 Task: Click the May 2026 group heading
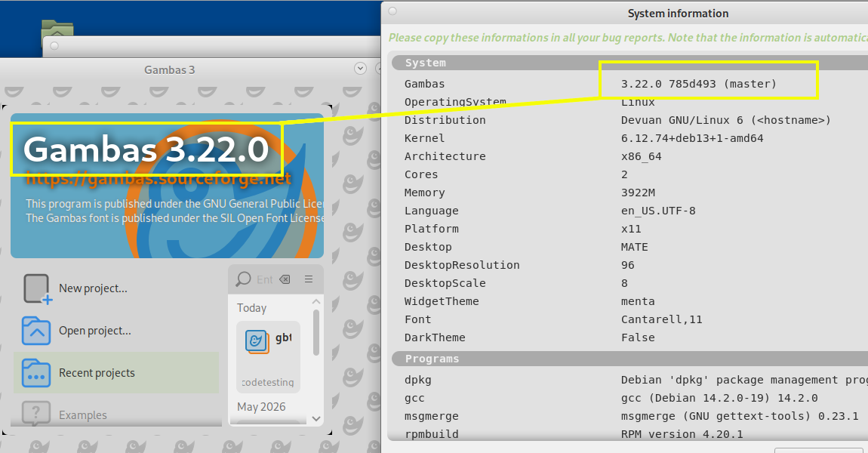pos(261,407)
